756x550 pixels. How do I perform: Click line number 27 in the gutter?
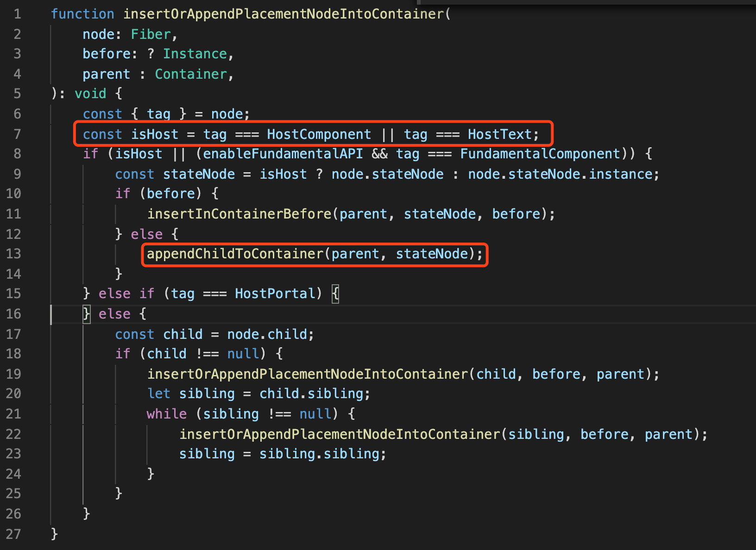click(x=13, y=534)
